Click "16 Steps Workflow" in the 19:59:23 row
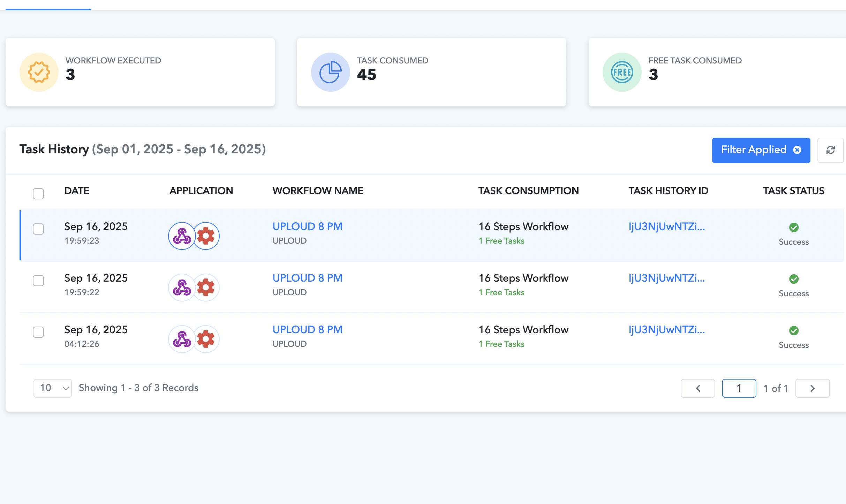The height and width of the screenshot is (504, 846). [524, 227]
